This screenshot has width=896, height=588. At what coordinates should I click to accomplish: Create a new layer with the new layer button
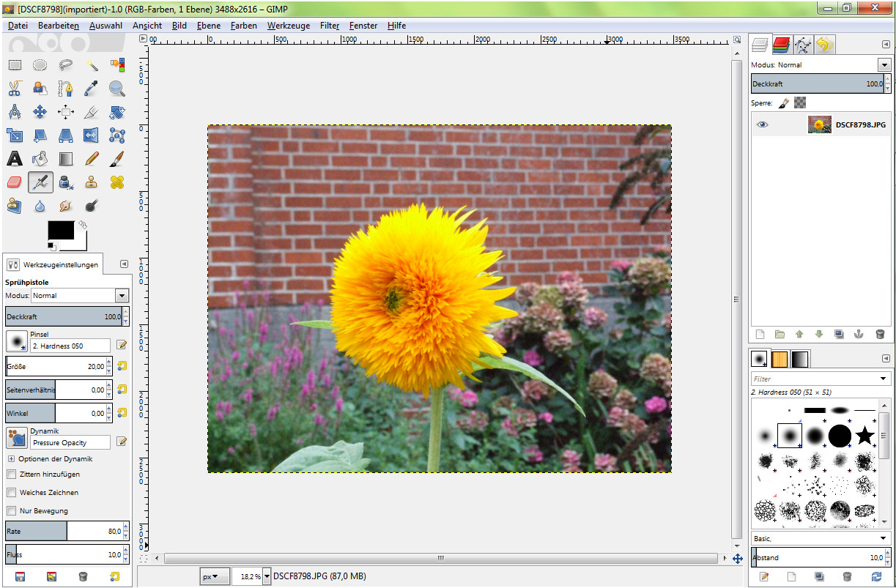pos(760,334)
